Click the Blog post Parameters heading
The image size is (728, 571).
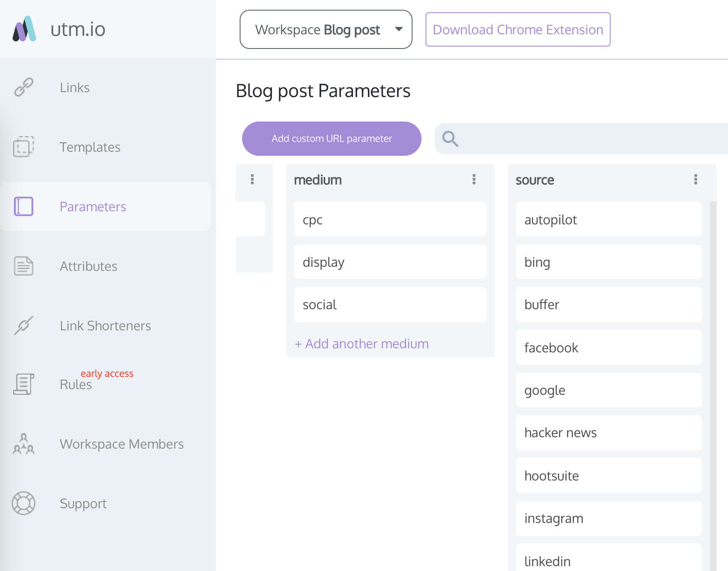[323, 91]
